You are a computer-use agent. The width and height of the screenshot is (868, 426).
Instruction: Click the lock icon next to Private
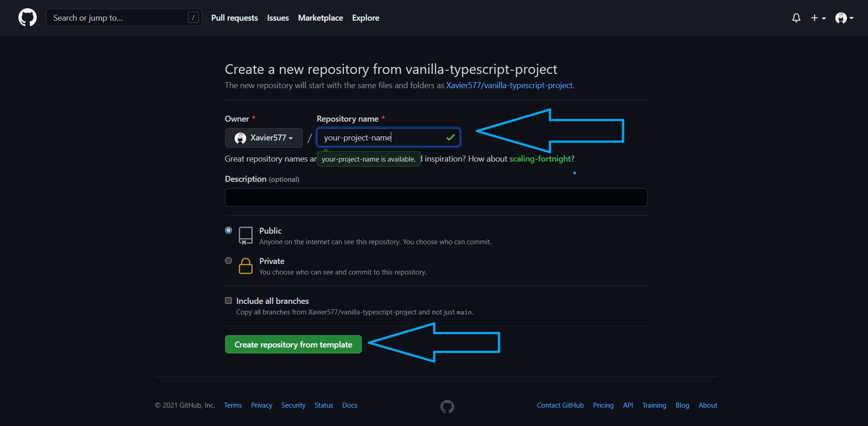[x=246, y=266]
